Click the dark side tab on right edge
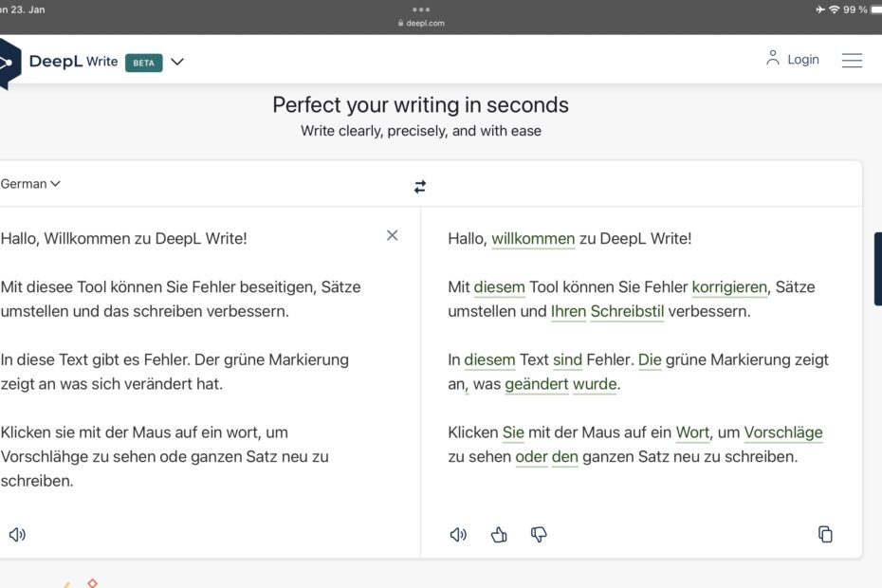 point(878,269)
